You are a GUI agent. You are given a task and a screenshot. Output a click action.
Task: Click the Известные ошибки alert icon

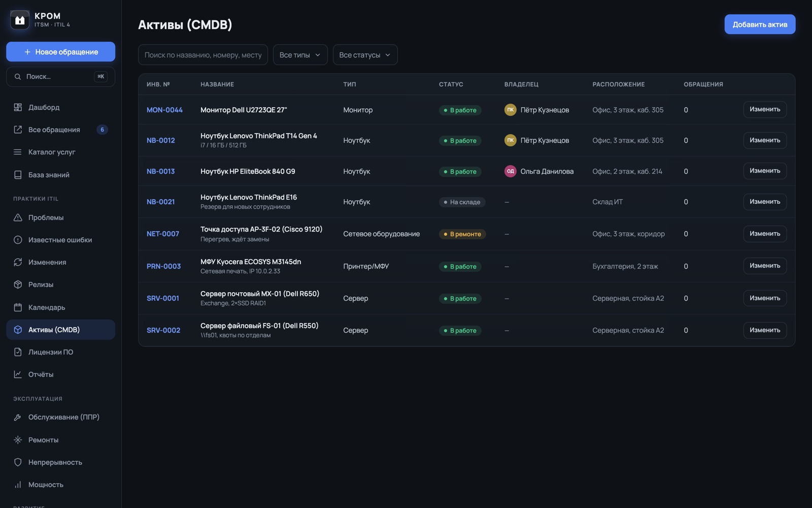tap(18, 240)
